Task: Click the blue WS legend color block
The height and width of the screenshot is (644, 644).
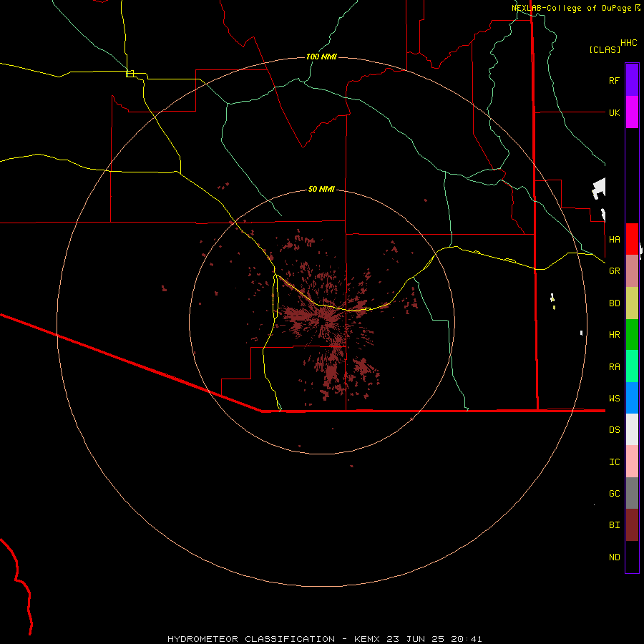Action: (632, 398)
